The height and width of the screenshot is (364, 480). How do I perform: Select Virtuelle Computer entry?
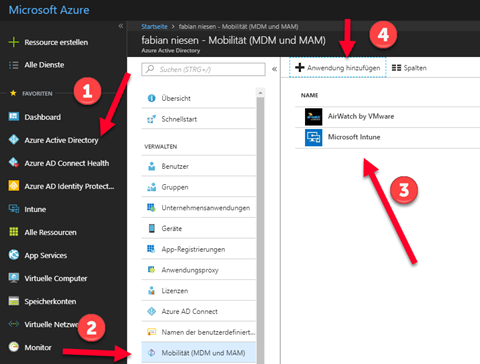pos(56,278)
